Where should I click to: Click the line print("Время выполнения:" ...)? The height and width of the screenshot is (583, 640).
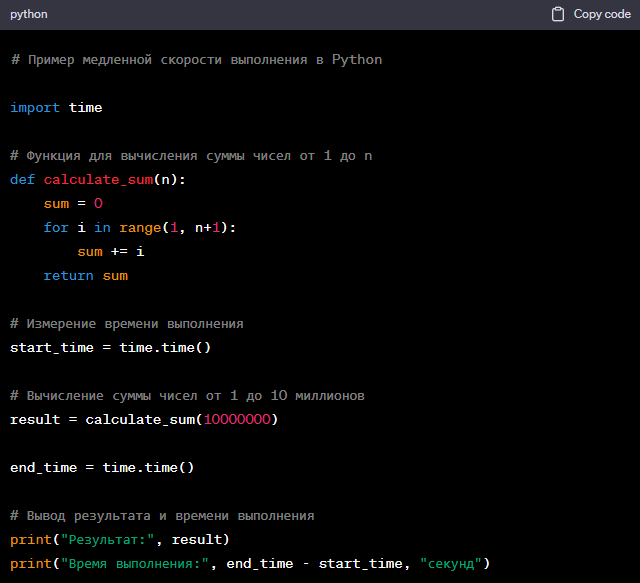click(250, 564)
